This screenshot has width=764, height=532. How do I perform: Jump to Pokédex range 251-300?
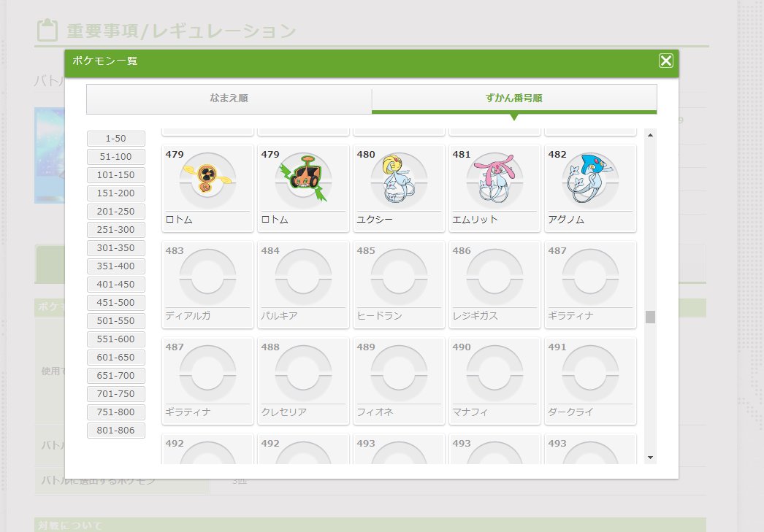click(116, 230)
